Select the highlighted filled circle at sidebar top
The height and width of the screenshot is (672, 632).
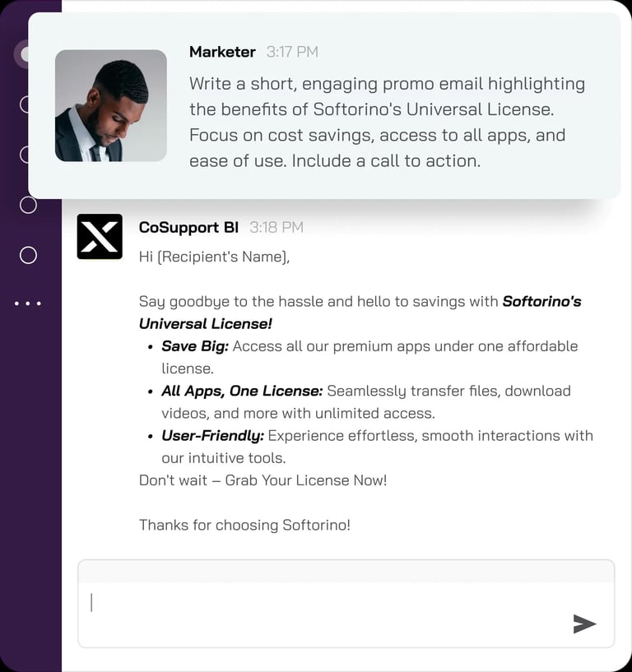21,54
